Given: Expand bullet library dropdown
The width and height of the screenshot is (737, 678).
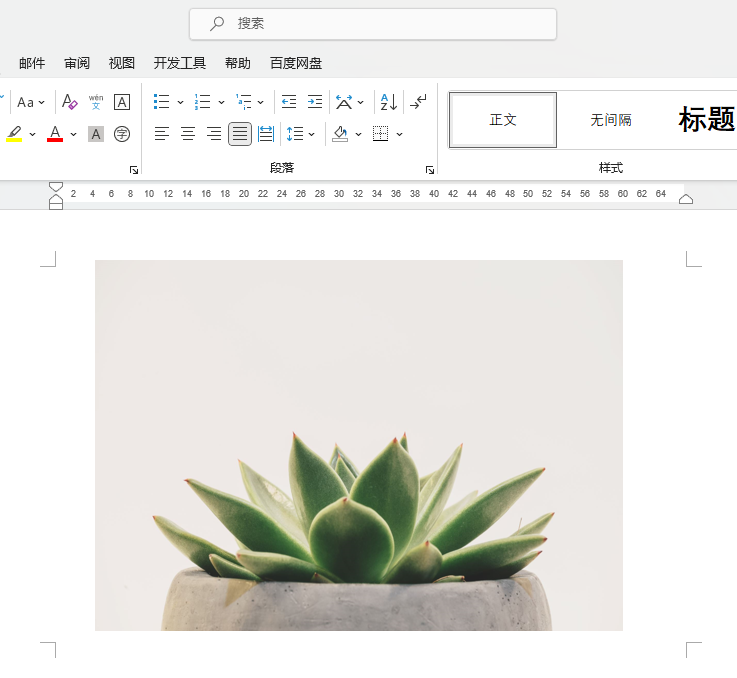Looking at the screenshot, I should [180, 102].
